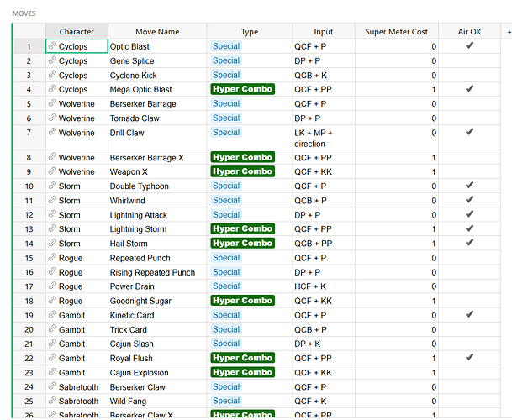Click link icon in Repeated Punch row
This screenshot has height=420, width=512.
click(52, 258)
